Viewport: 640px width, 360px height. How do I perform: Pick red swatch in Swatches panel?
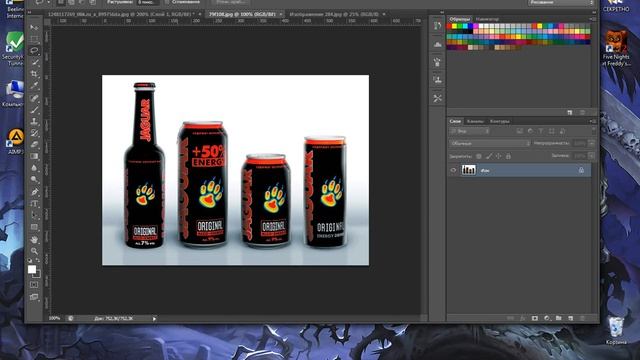tap(450, 27)
